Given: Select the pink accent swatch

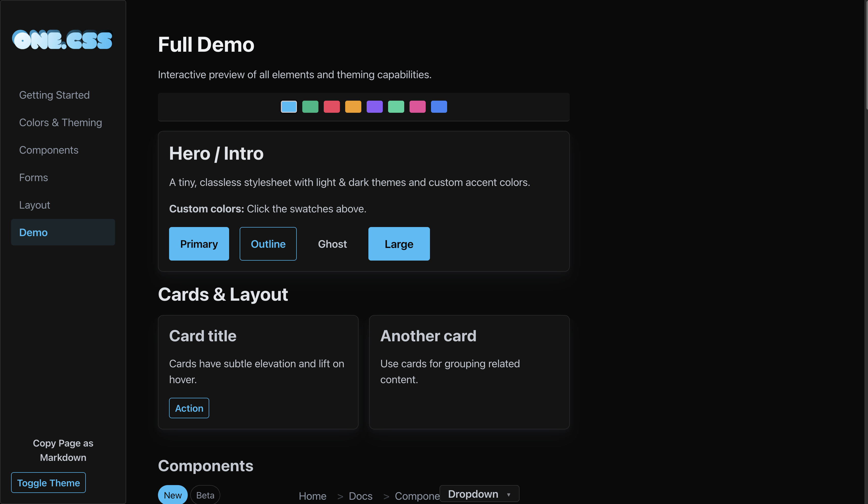Looking at the screenshot, I should pyautogui.click(x=417, y=107).
